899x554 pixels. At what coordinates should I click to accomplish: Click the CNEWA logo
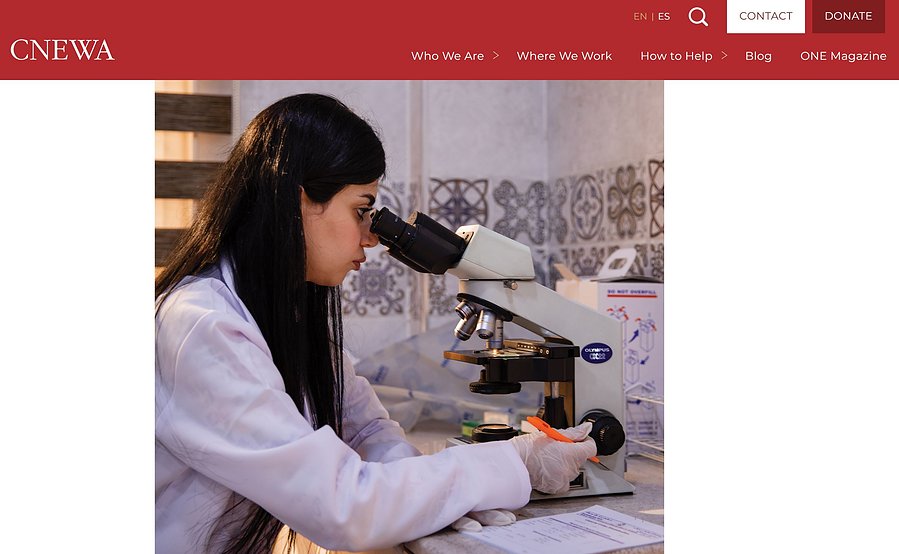62,50
